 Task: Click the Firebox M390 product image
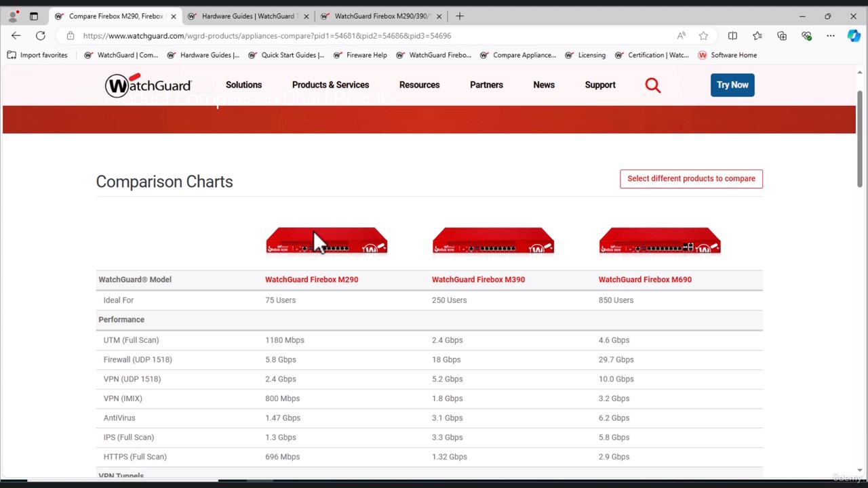point(493,241)
